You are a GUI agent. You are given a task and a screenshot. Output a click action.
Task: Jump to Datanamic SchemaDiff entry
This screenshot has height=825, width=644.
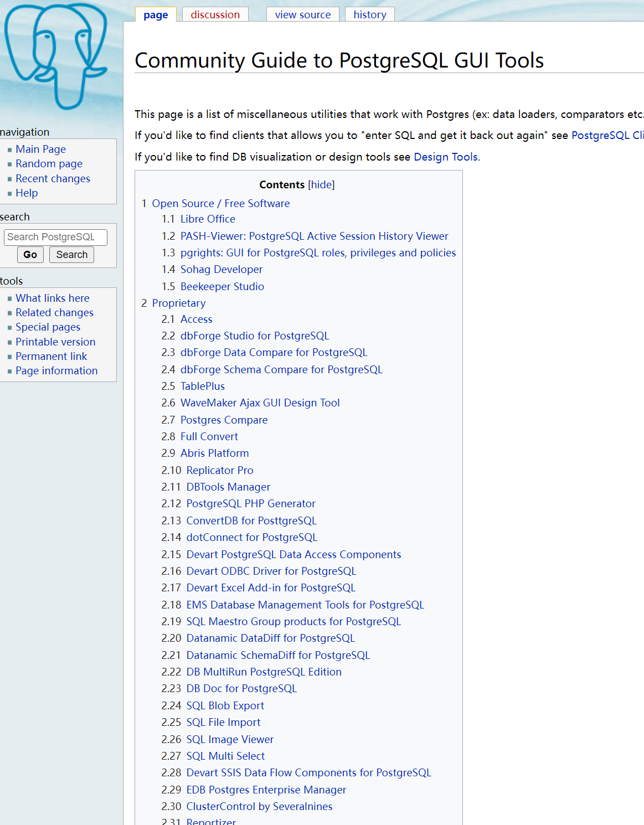point(278,655)
